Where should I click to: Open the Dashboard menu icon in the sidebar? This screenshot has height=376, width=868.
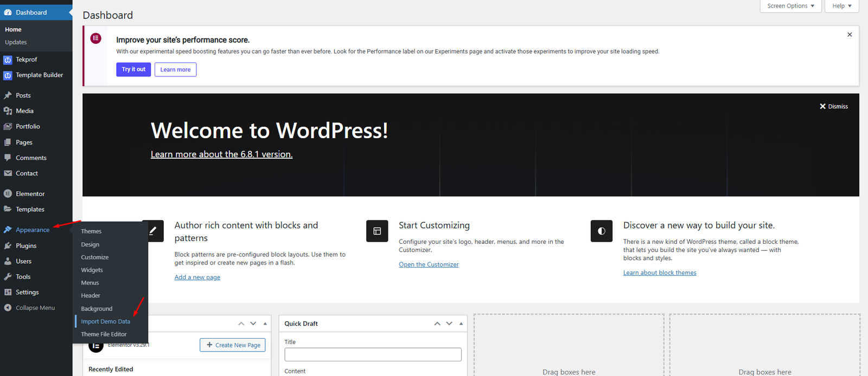pyautogui.click(x=8, y=12)
